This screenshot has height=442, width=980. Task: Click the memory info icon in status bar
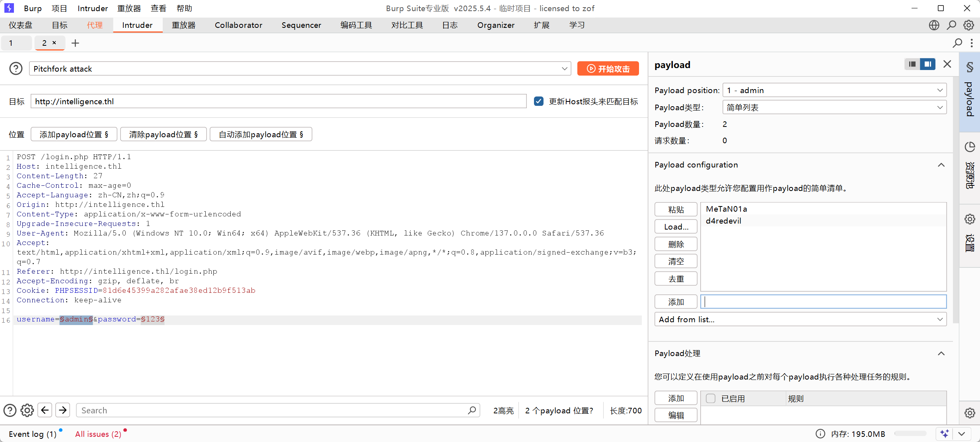820,434
